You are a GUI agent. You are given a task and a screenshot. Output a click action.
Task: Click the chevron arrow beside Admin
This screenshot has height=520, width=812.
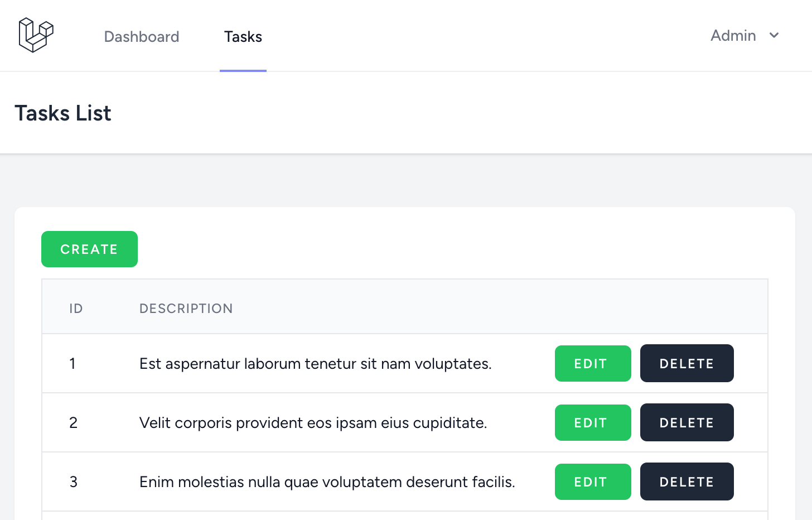(x=774, y=35)
